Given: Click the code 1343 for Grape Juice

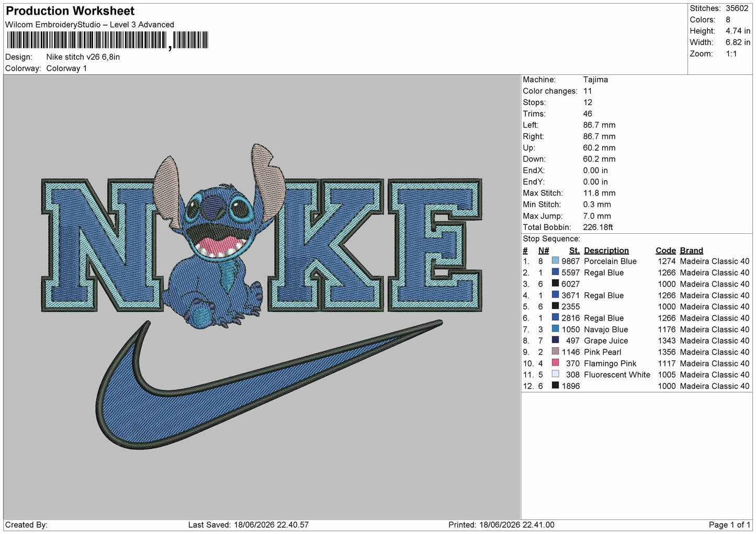Looking at the screenshot, I should (667, 340).
